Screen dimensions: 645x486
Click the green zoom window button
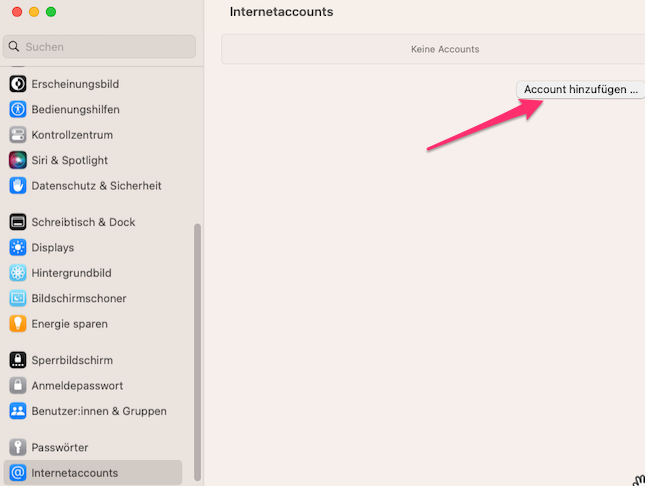coord(51,12)
